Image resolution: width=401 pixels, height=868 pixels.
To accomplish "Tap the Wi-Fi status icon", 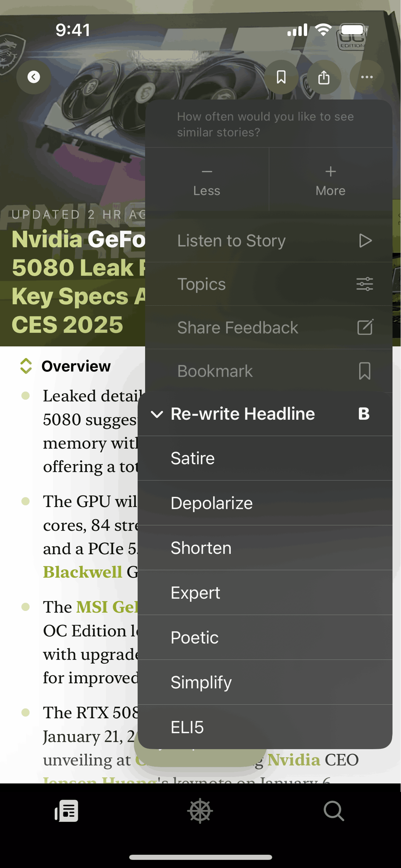I will click(x=323, y=30).
